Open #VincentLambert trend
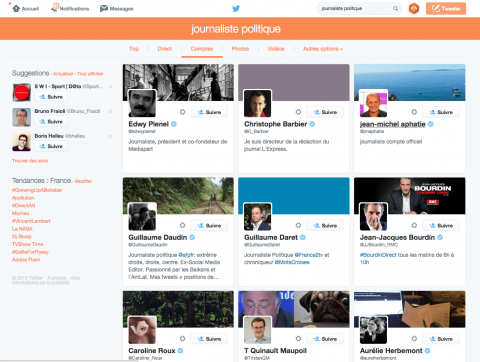The image size is (480, 362). 31,221
